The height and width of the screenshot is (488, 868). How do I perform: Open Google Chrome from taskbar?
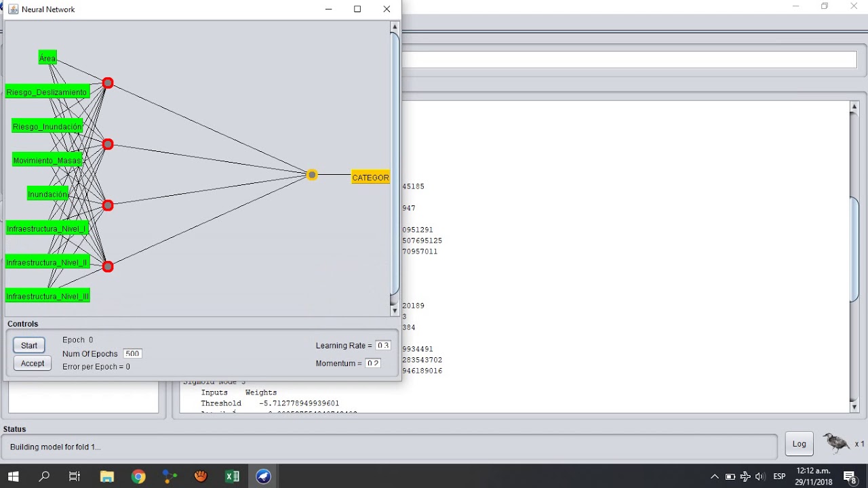(138, 476)
